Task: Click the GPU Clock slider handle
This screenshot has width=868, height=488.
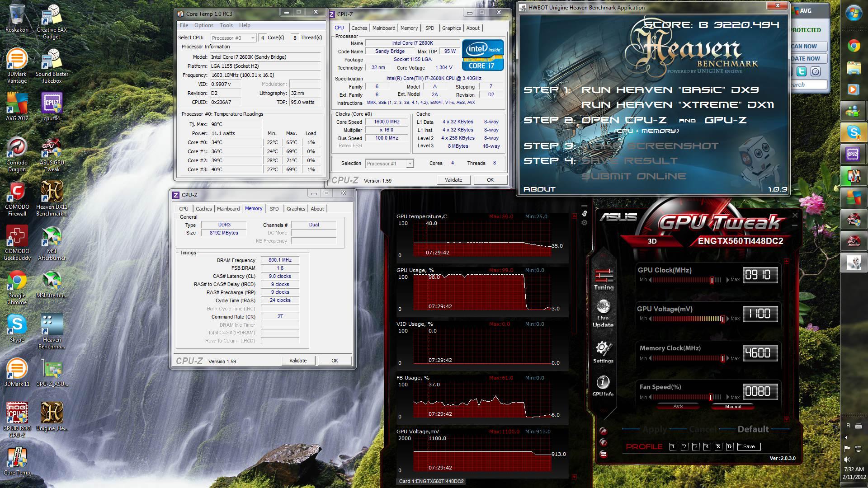Action: [x=712, y=280]
